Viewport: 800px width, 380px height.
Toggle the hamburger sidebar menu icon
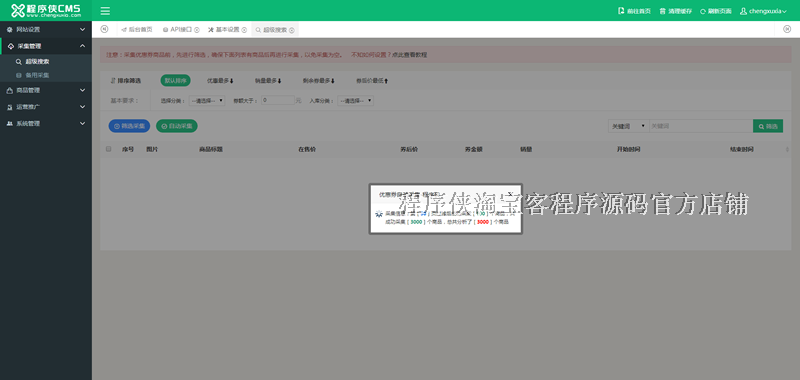[105, 11]
